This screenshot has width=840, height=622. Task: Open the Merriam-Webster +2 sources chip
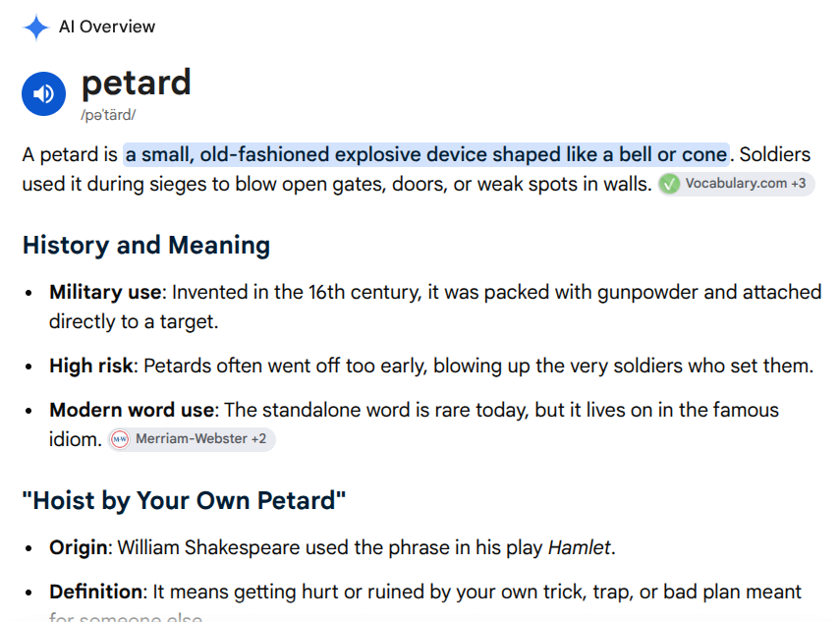tap(192, 439)
